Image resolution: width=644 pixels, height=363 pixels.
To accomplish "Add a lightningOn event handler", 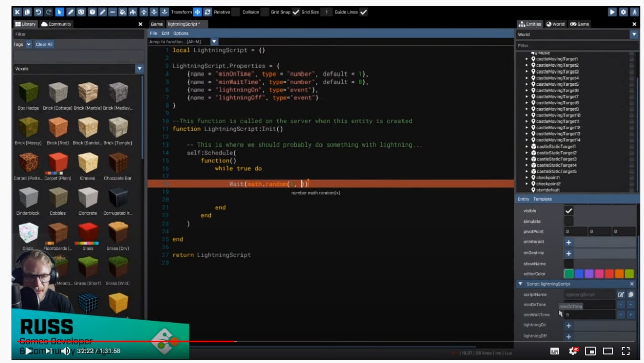I will pos(569,325).
